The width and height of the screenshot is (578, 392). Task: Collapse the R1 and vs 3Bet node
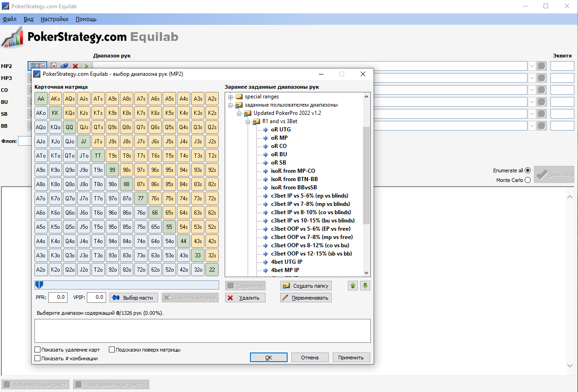(x=248, y=122)
